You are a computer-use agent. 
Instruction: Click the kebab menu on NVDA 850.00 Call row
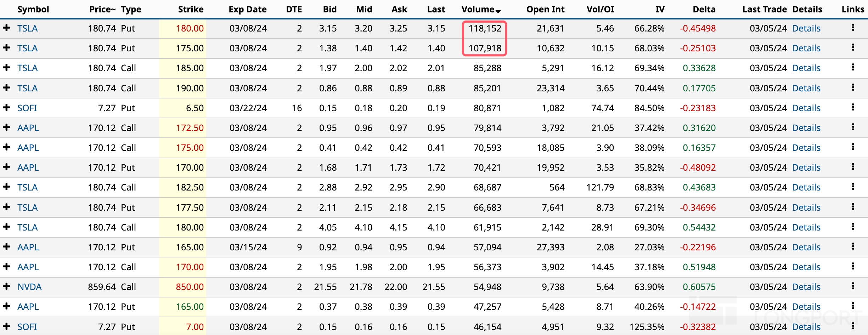coord(853,286)
